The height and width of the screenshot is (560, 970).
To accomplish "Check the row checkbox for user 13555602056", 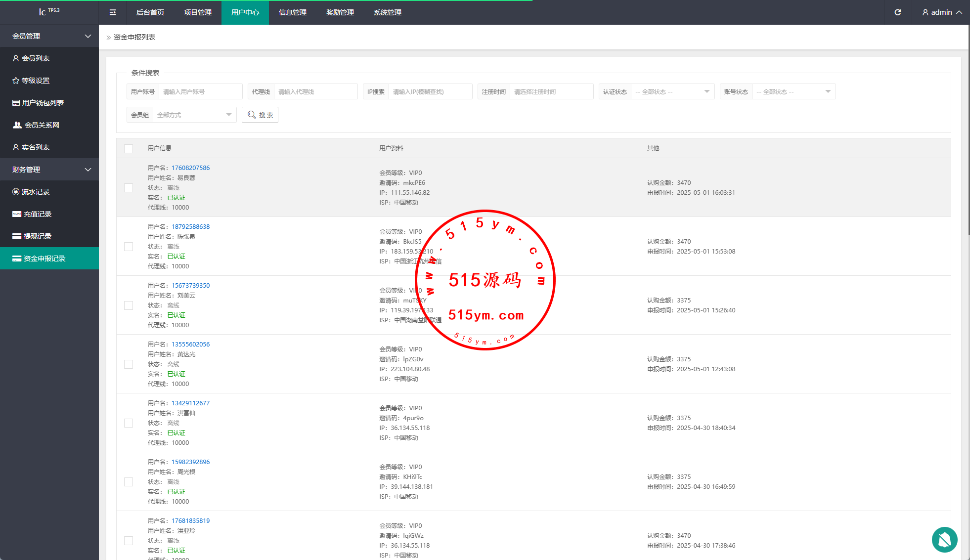I will tap(129, 364).
